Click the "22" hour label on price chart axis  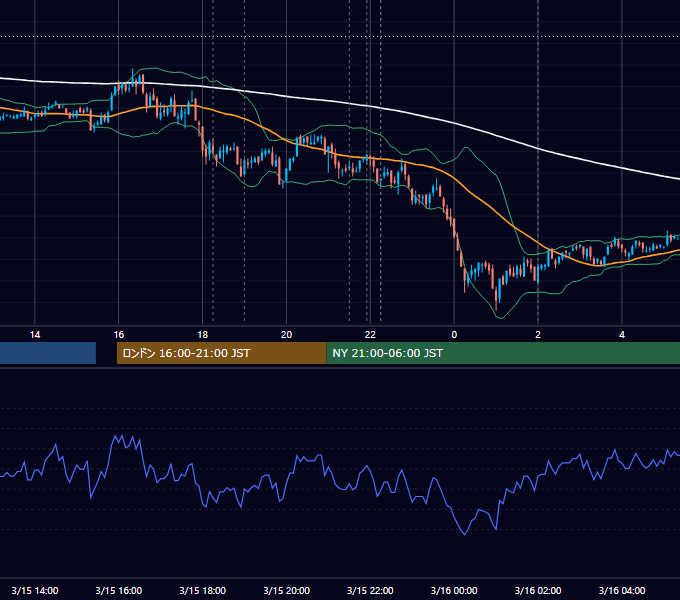click(x=370, y=335)
